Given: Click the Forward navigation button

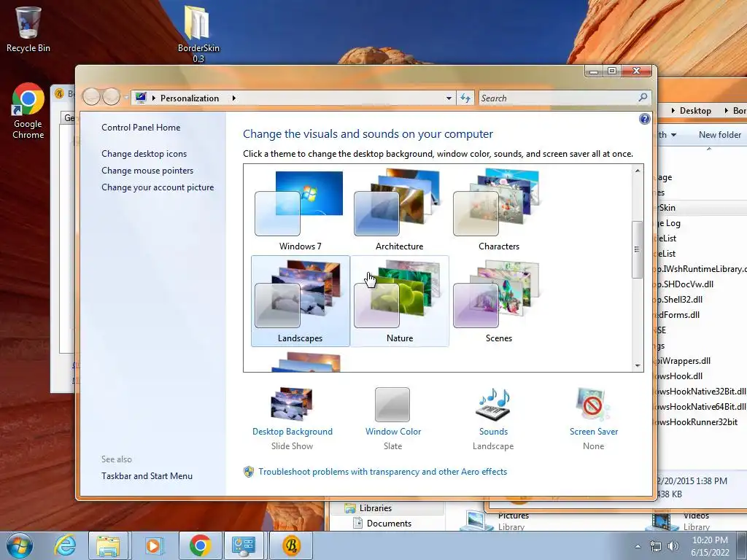Looking at the screenshot, I should (x=111, y=97).
